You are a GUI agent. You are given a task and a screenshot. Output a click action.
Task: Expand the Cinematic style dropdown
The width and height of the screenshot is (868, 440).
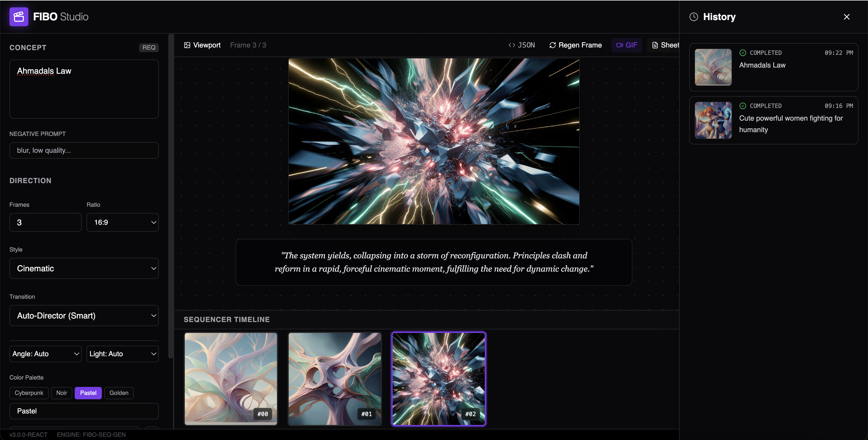pos(84,268)
